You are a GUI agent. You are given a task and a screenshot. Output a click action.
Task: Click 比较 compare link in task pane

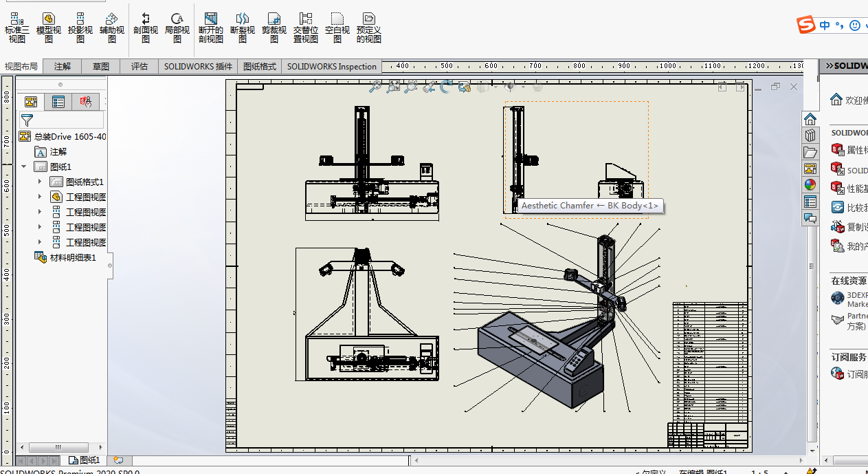pos(849,207)
